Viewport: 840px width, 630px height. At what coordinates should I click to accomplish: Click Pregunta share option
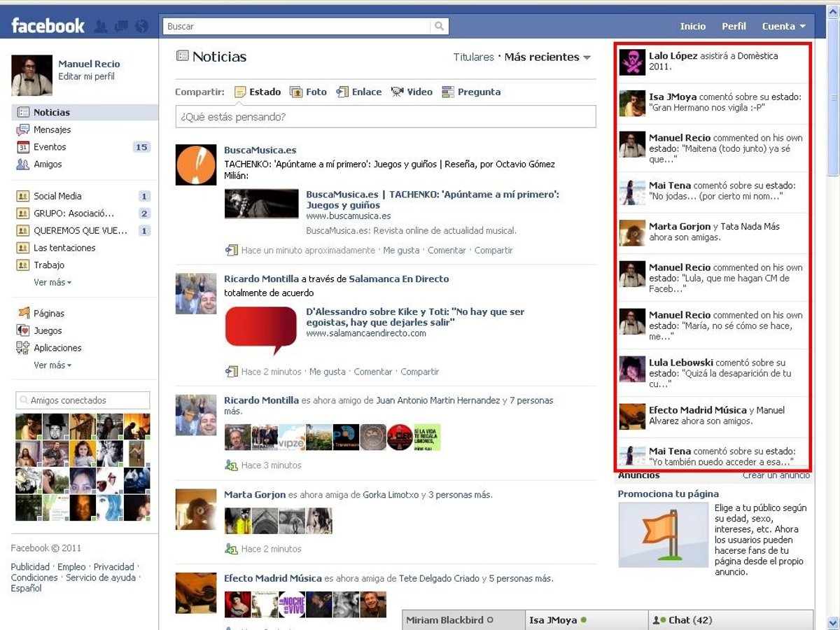coord(471,92)
